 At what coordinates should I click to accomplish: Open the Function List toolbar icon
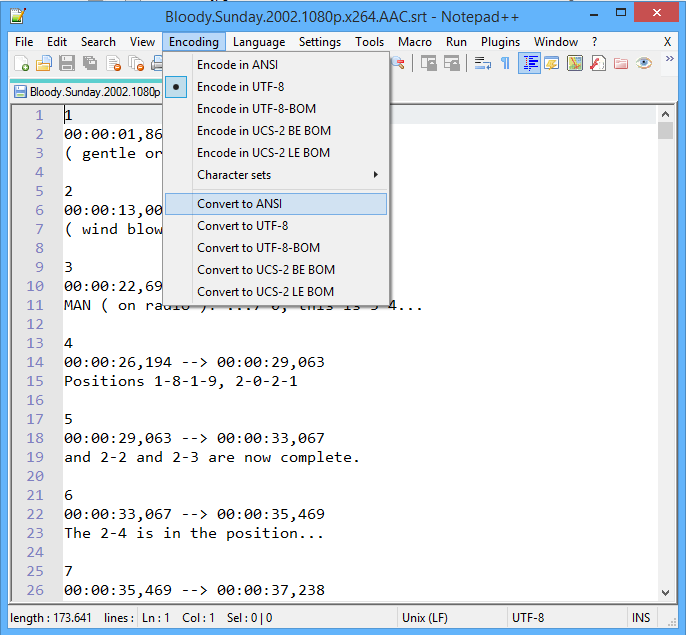pyautogui.click(x=598, y=63)
